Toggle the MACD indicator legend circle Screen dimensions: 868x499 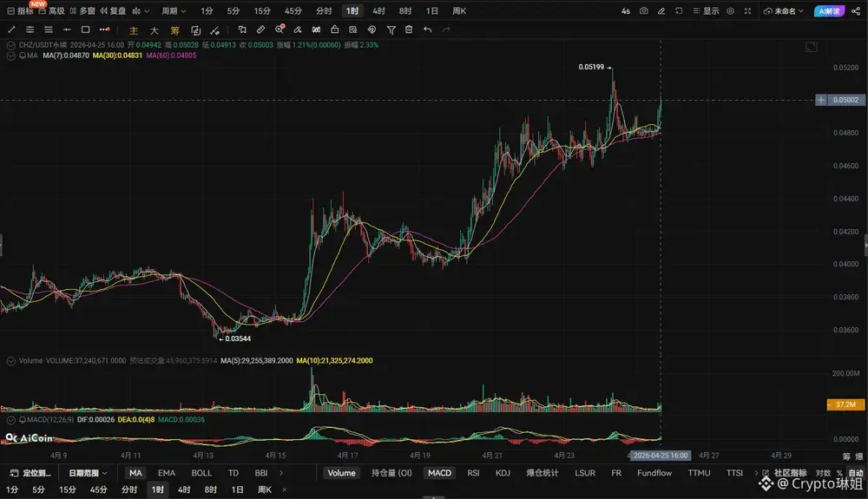tap(10, 420)
